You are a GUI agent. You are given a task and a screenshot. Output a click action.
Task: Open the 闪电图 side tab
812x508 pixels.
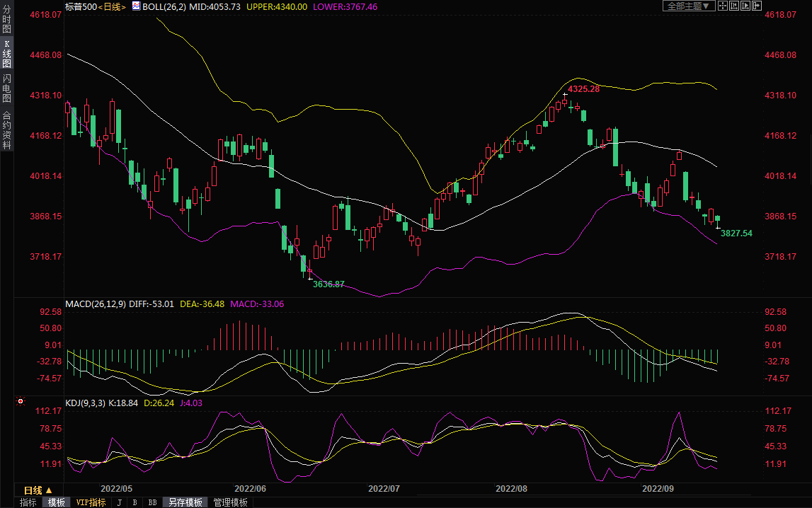[6, 88]
